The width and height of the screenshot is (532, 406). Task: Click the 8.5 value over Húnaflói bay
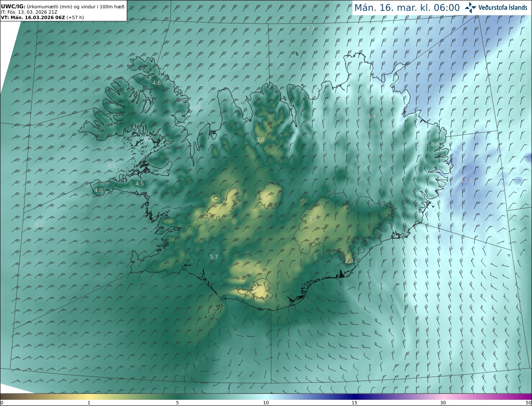click(x=196, y=108)
